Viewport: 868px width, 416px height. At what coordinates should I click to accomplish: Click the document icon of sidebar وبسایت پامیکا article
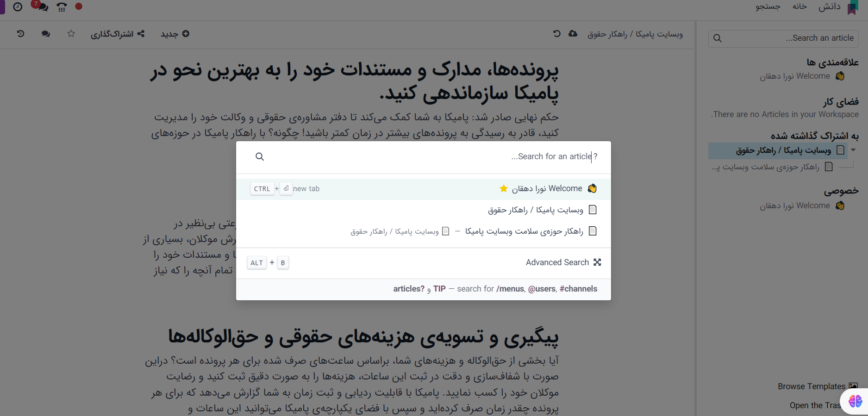841,150
